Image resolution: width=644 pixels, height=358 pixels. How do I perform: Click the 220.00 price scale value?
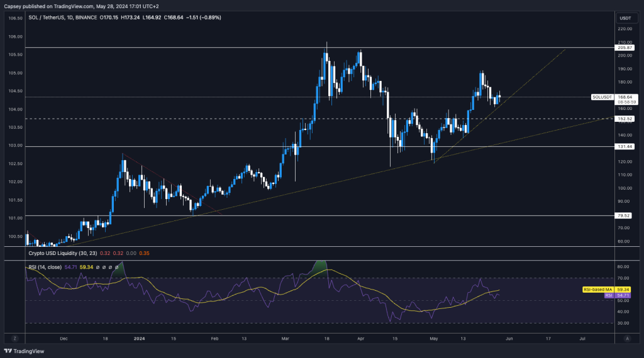pyautogui.click(x=625, y=29)
